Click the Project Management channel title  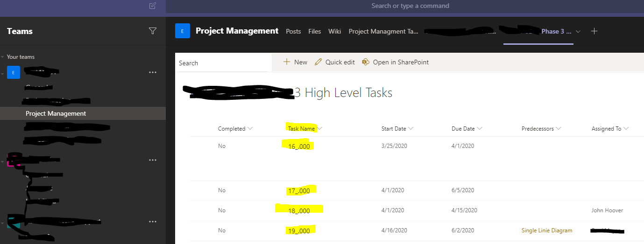point(237,31)
